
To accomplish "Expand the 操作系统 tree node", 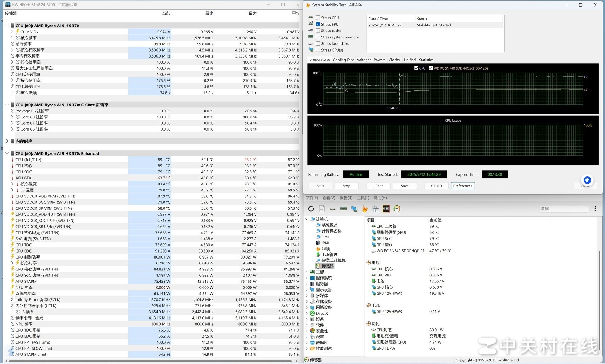I will pos(307,278).
